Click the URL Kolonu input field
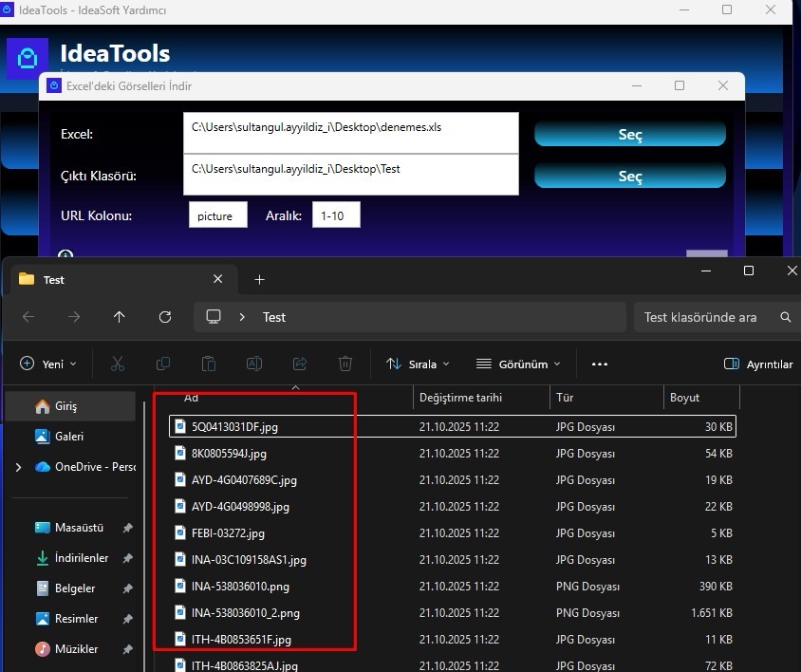 (x=217, y=215)
